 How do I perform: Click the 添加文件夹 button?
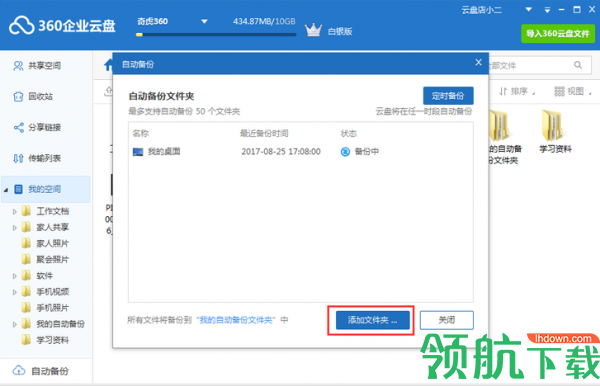pos(373,320)
